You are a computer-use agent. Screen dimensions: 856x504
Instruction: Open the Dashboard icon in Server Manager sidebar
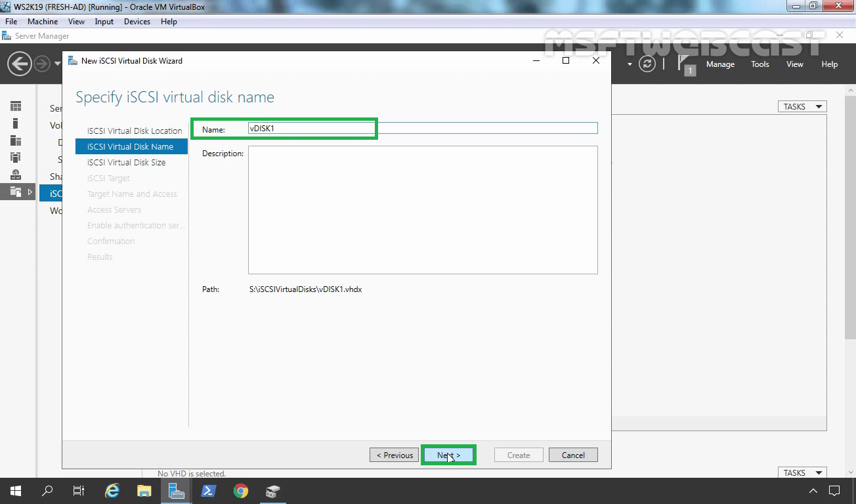pyautogui.click(x=16, y=106)
